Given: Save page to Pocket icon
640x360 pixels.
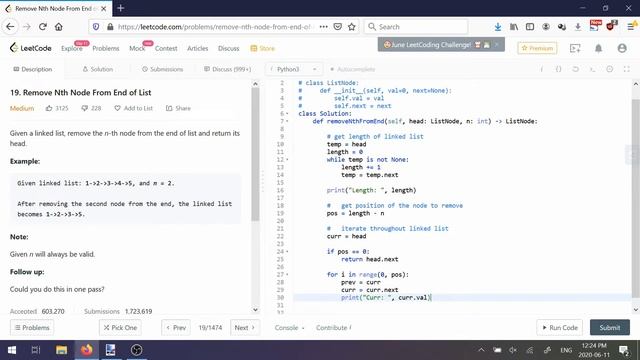Looking at the screenshot, I should click(x=338, y=27).
